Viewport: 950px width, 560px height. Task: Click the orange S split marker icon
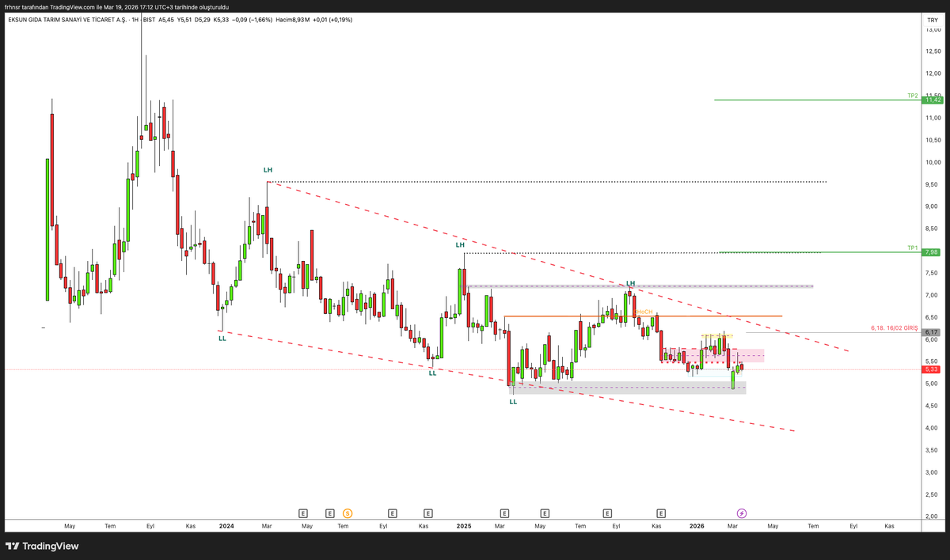pos(348,513)
